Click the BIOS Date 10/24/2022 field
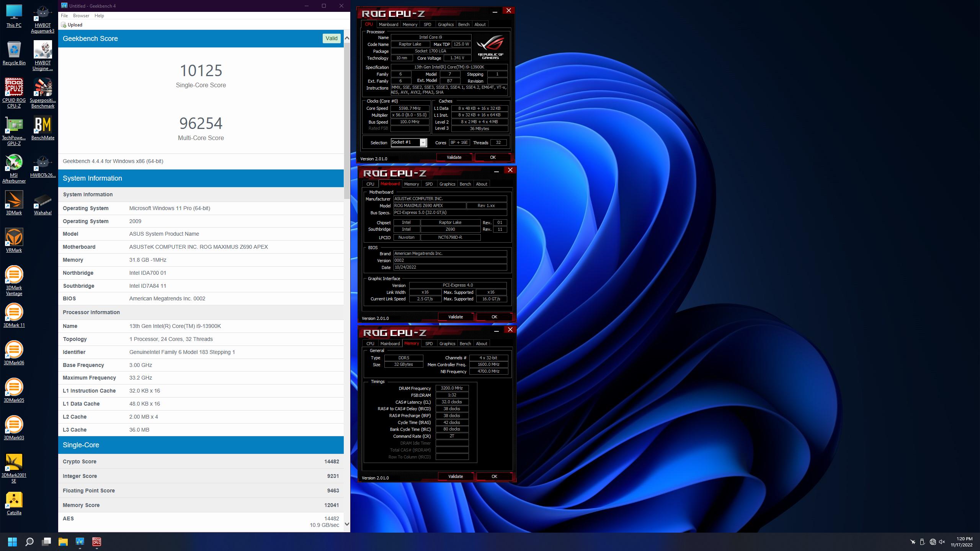980x551 pixels. point(450,267)
